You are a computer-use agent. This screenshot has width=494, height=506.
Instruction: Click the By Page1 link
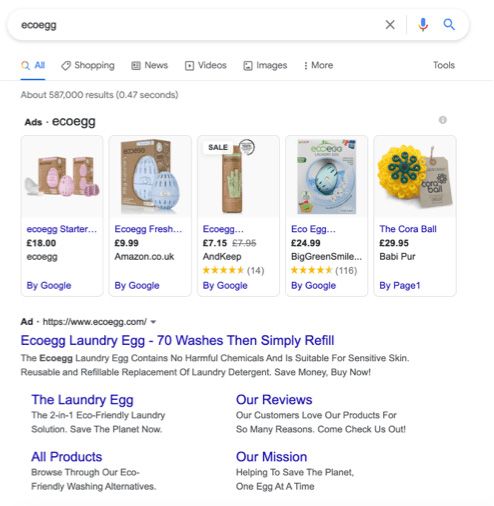click(x=400, y=286)
